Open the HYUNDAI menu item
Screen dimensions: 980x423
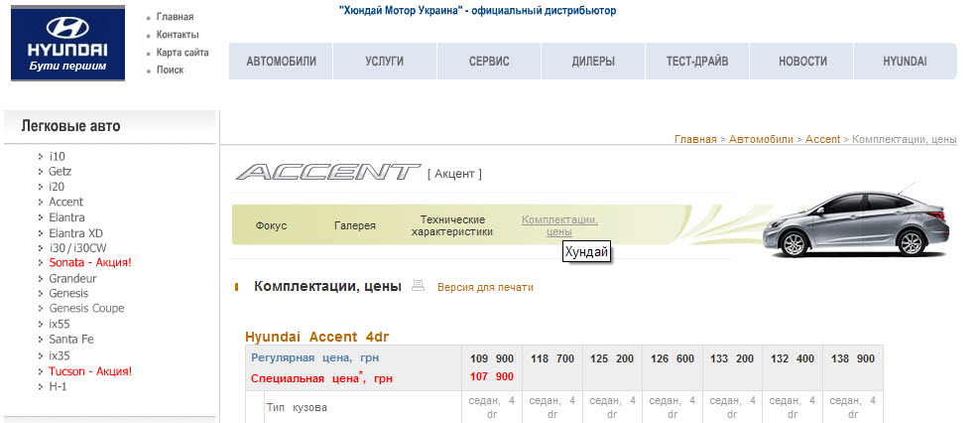[x=905, y=62]
